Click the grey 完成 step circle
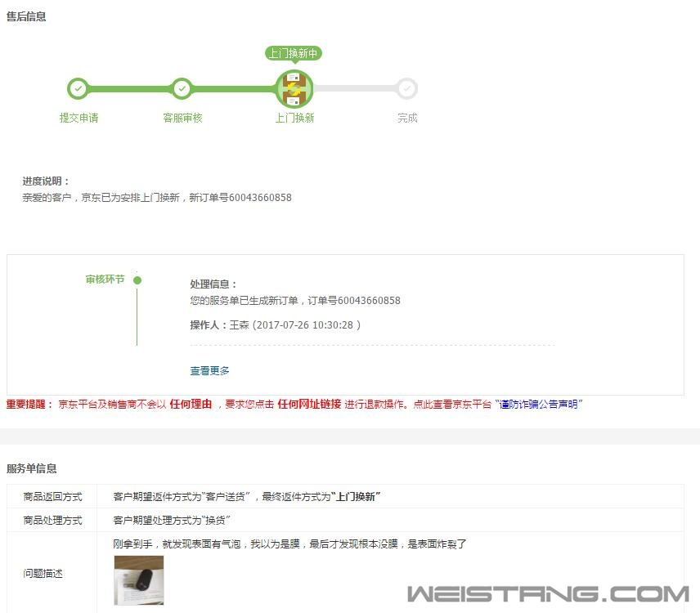 coord(406,88)
